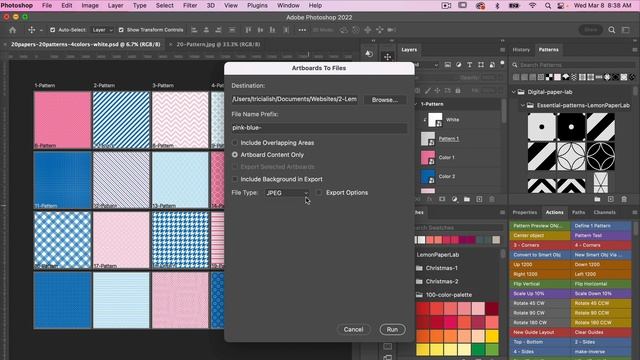Open the Filter menu
640x360 pixels.
point(190,6)
